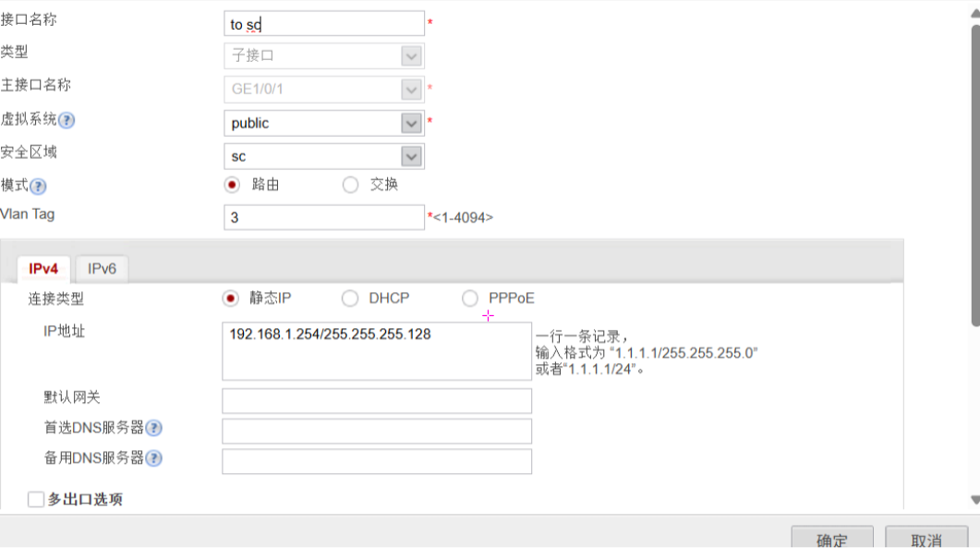Switch to the IPv4 tab

43,269
